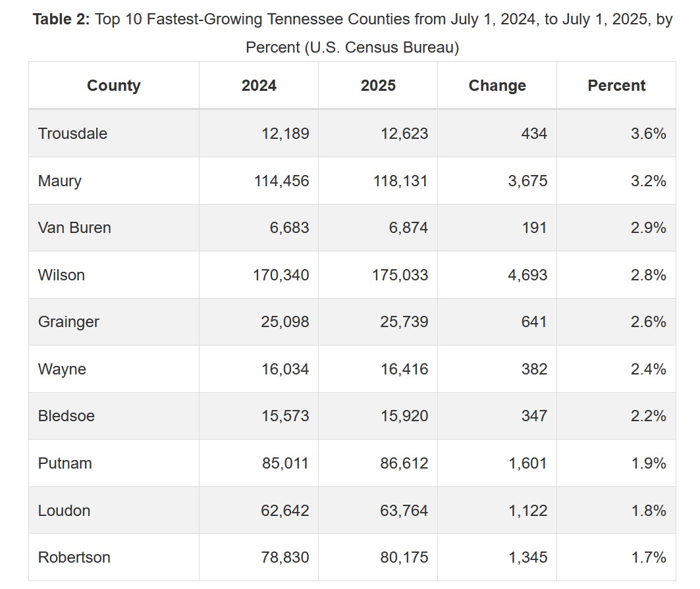The image size is (700, 589).
Task: Click Loudon's 1.8% percent cell
Action: [648, 511]
